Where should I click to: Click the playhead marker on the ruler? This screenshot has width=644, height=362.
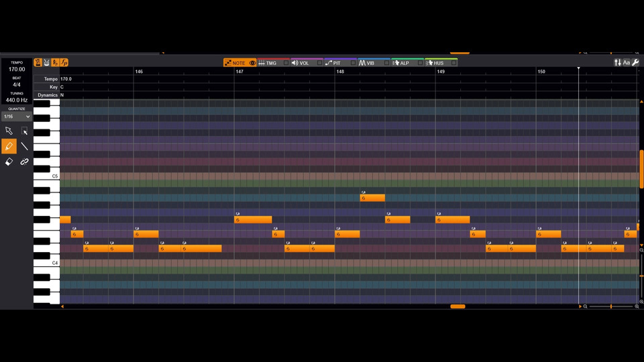[578, 68]
